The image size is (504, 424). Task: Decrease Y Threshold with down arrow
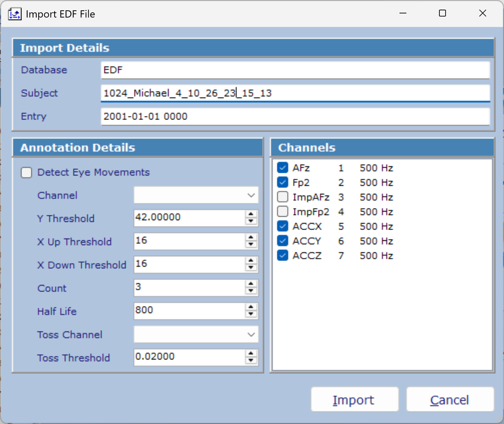click(251, 221)
